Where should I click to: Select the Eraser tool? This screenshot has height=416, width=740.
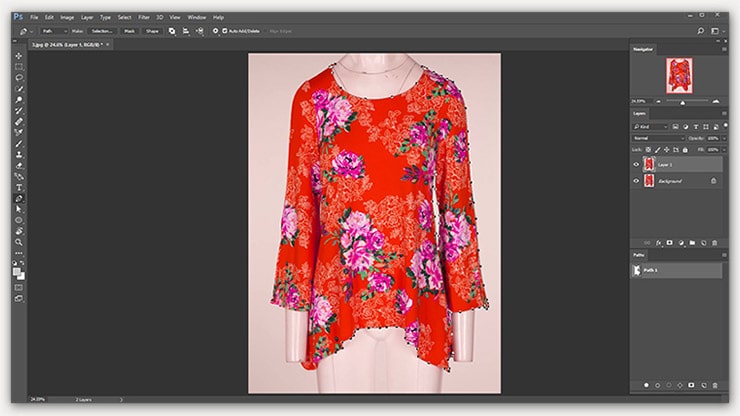pos(19,166)
